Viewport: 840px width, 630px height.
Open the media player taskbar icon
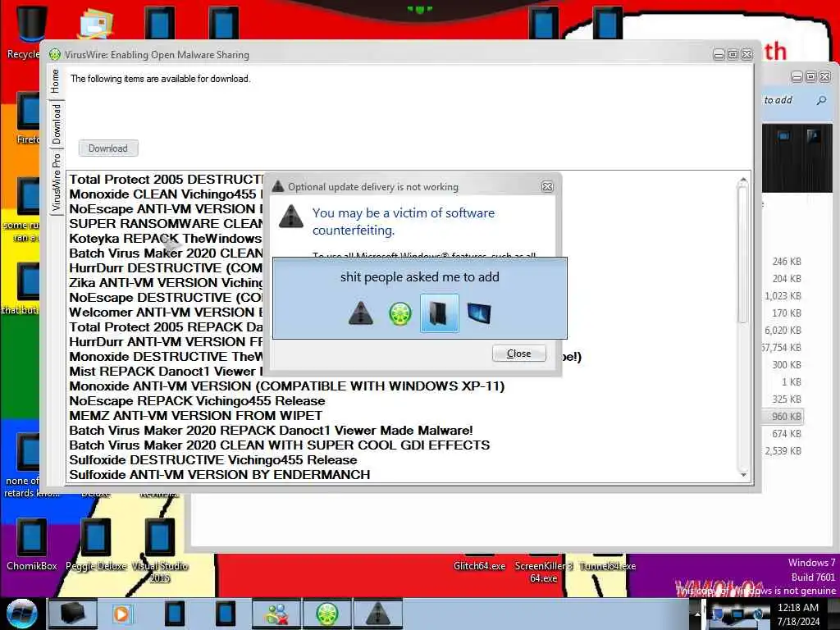(121, 614)
